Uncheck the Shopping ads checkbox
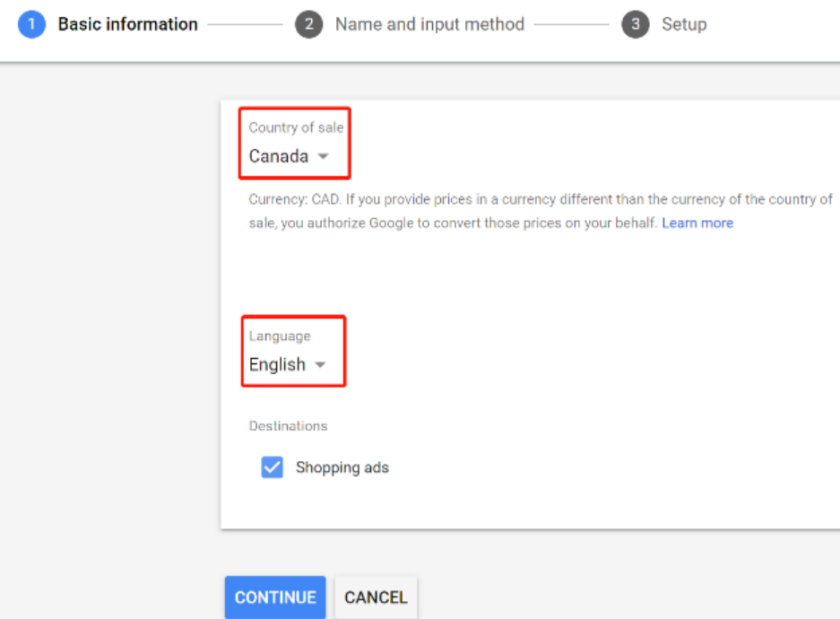 (x=273, y=467)
